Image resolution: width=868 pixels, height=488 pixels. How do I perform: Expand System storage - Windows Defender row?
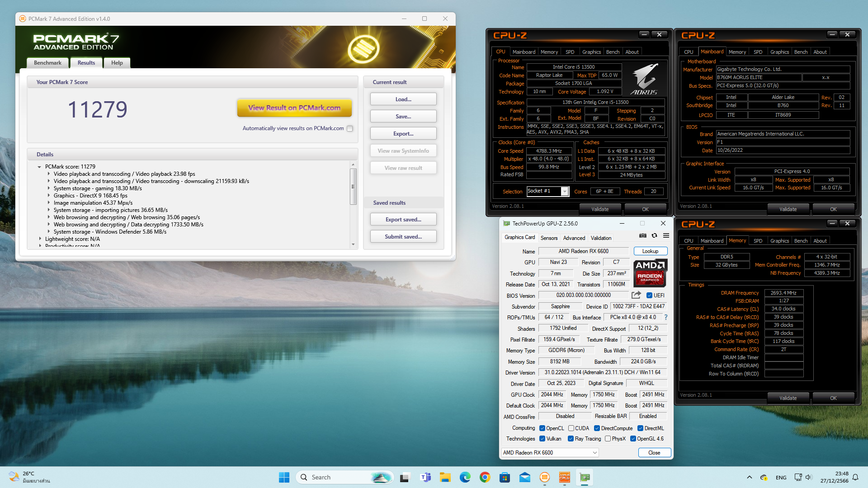(x=49, y=232)
